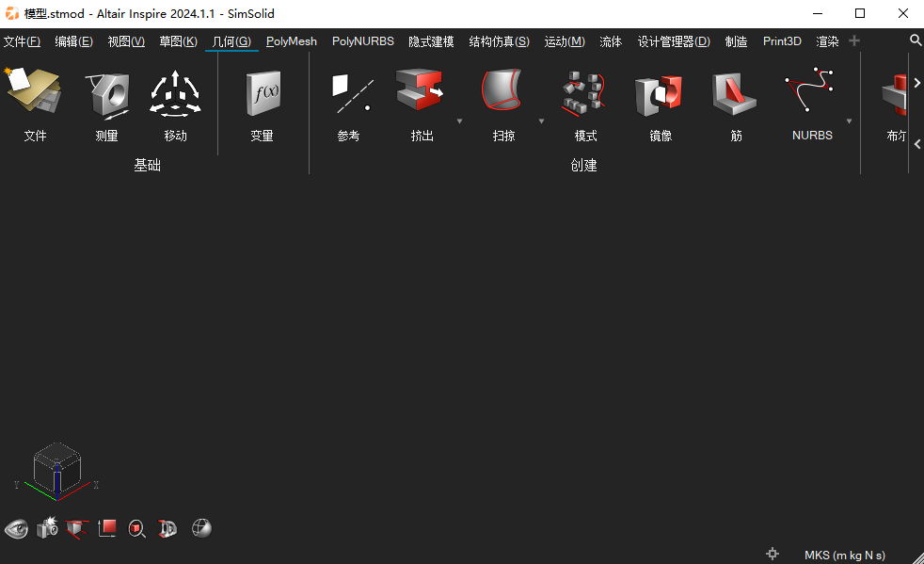
Task: Expand the 挤出 tool dropdown arrow
Action: [460, 121]
